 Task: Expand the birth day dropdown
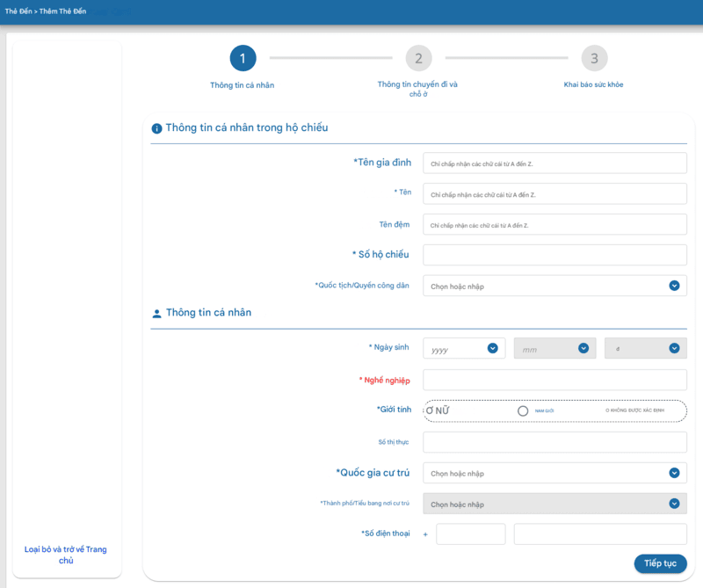coord(646,349)
